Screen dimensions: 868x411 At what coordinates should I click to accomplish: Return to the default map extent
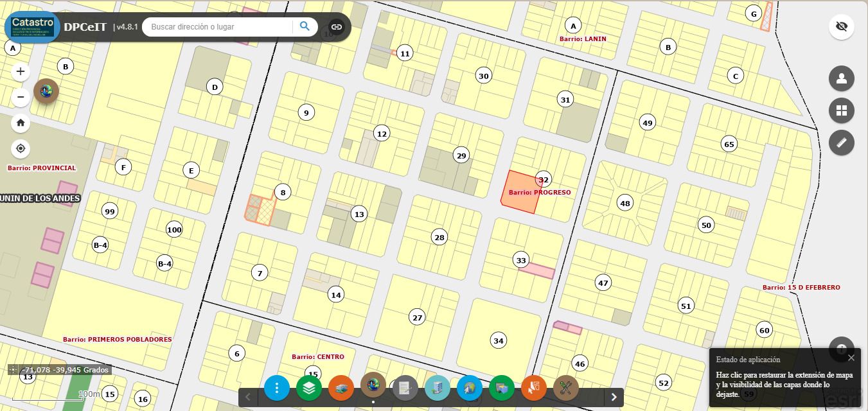(x=21, y=123)
